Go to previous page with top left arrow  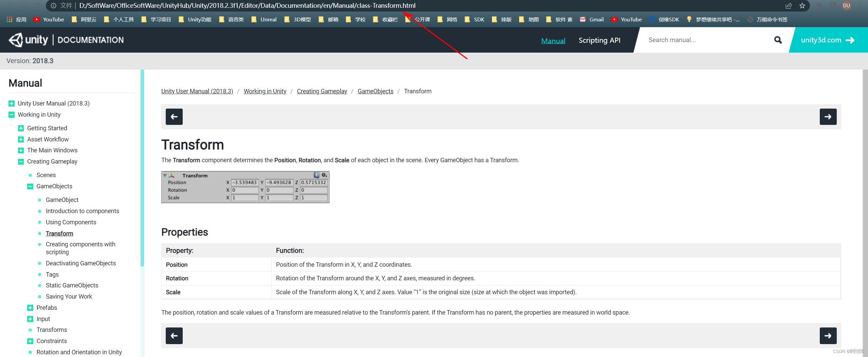(174, 117)
